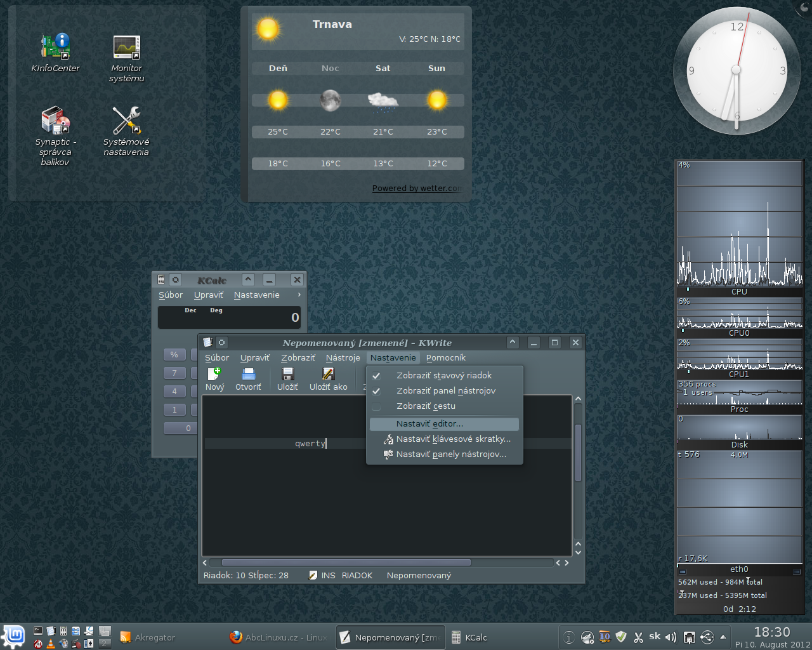Shade KWrite window with up-arrow button
The image size is (812, 650).
tap(513, 342)
